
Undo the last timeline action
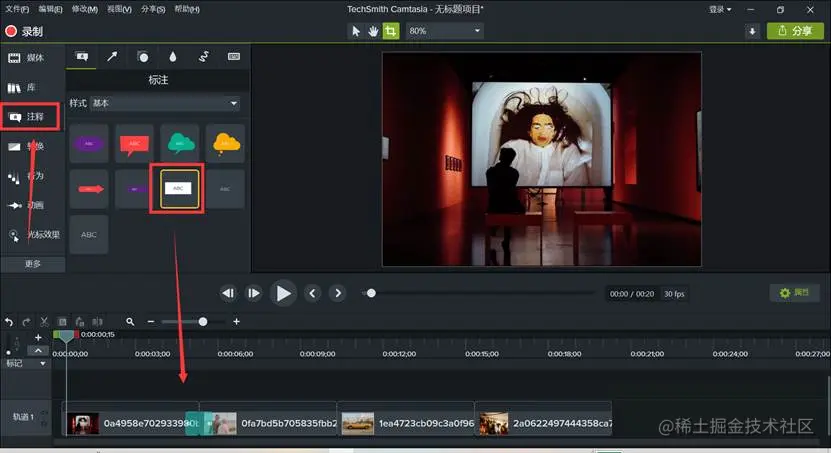pyautogui.click(x=8, y=322)
